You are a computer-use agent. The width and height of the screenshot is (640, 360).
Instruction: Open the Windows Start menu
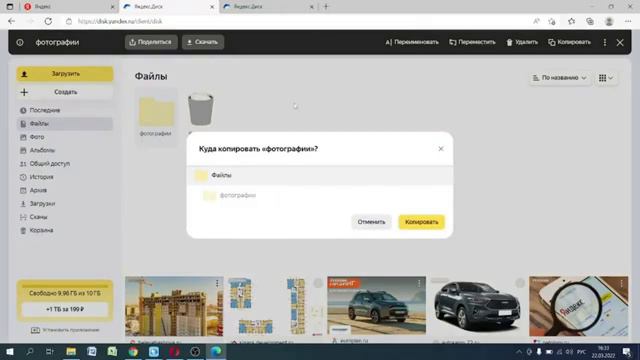click(9, 351)
